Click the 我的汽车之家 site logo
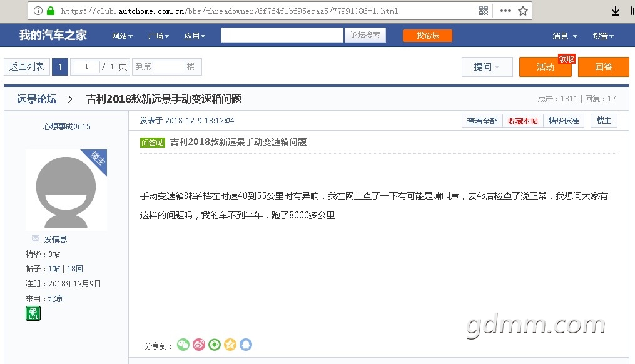Screen dimensions: 635x364 pos(53,35)
